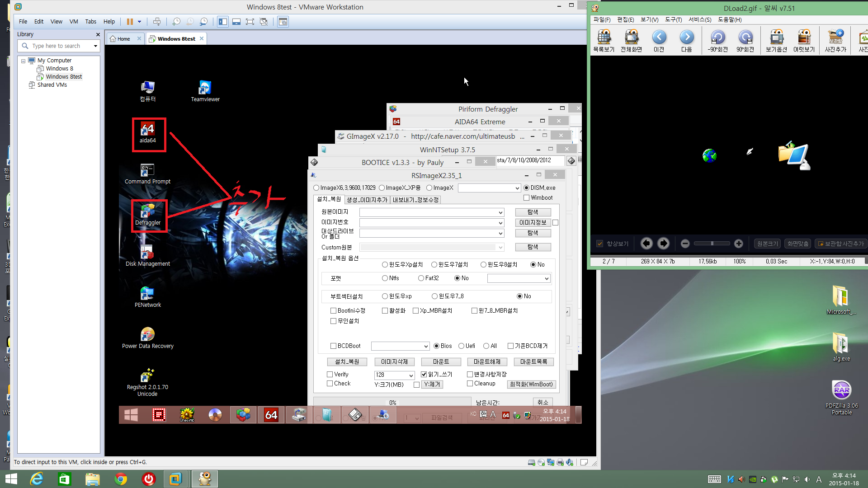Open the 원본이미지 dropdown
868x488 pixels.
tap(500, 212)
